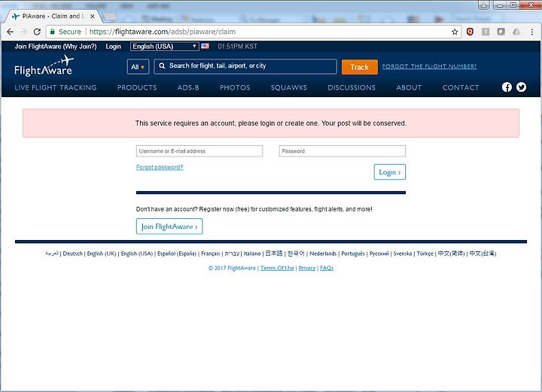Switch language to Nederlands
This screenshot has width=542, height=392.
323,254
